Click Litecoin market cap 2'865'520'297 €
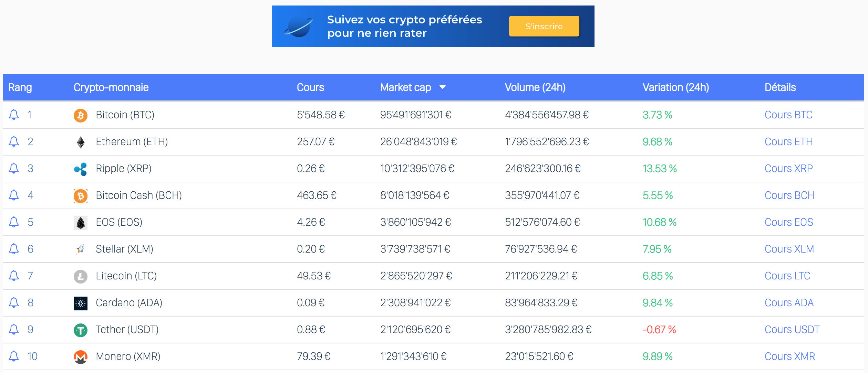 click(x=416, y=276)
